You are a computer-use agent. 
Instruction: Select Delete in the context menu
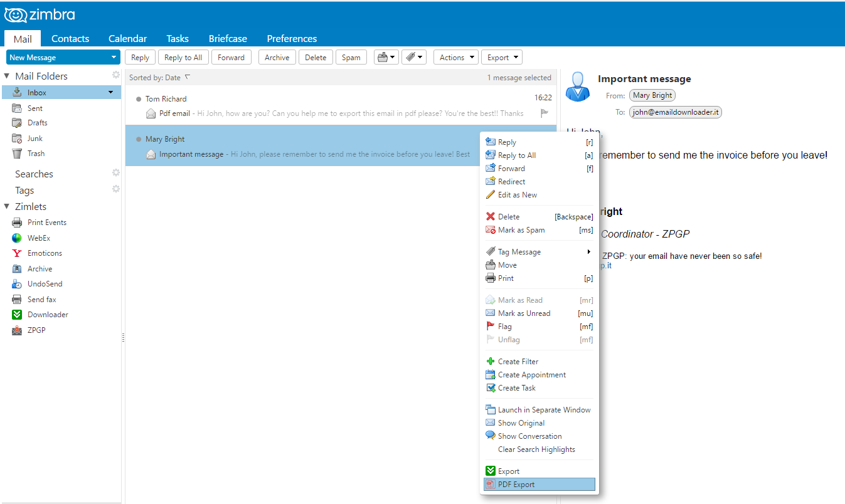[x=539, y=217]
